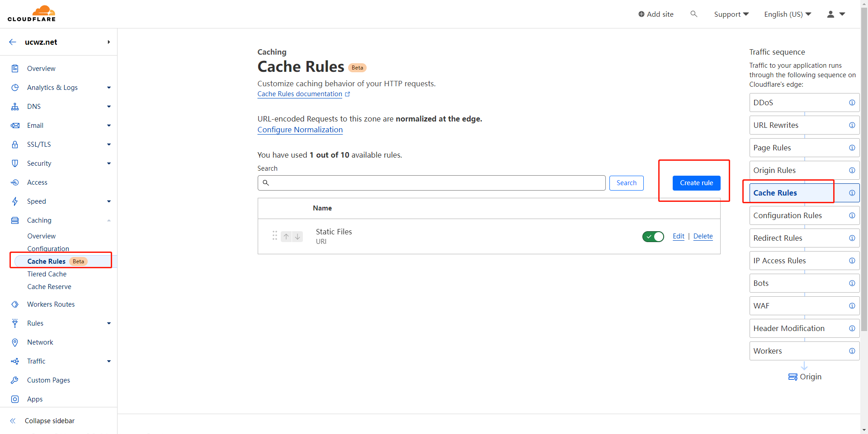Delete the Static Files rule
Viewport: 868px width, 434px height.
coord(703,236)
